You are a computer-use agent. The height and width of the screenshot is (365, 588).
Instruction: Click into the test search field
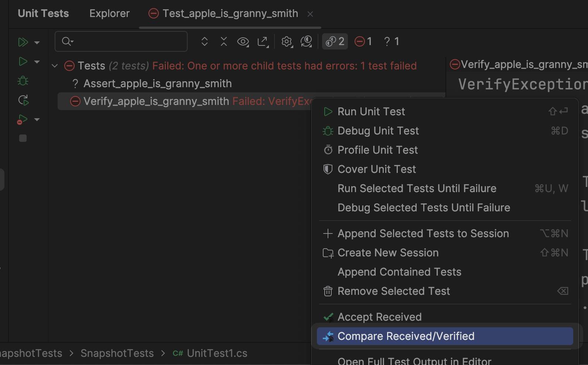click(x=121, y=41)
